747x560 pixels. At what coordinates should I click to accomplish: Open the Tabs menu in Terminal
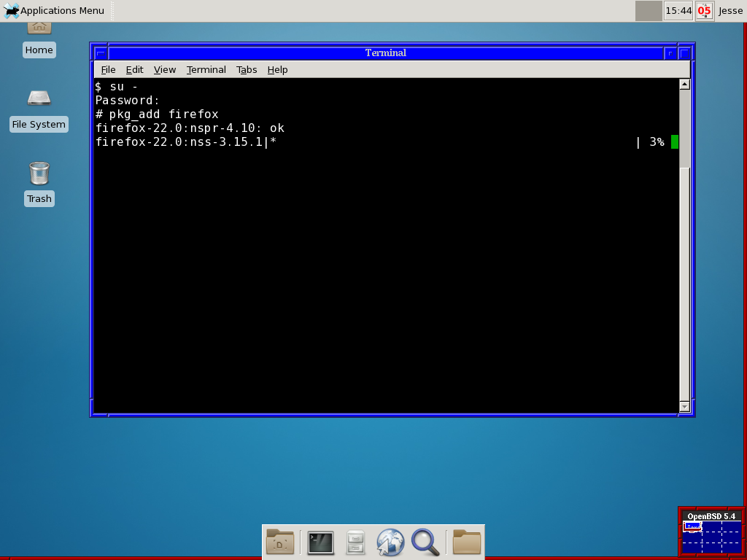pos(247,69)
